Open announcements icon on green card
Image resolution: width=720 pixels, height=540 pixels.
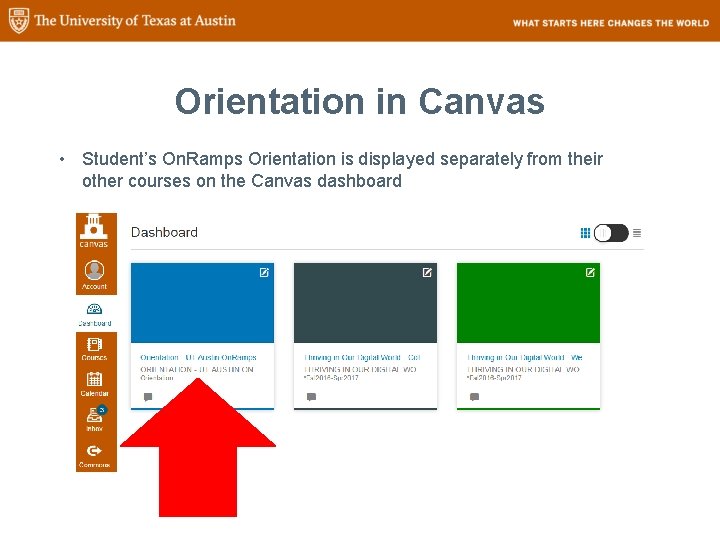474,397
